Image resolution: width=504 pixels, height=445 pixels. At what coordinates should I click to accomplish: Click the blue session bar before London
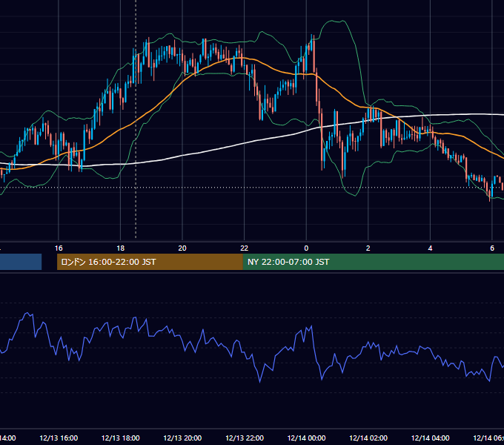pyautogui.click(x=21, y=262)
